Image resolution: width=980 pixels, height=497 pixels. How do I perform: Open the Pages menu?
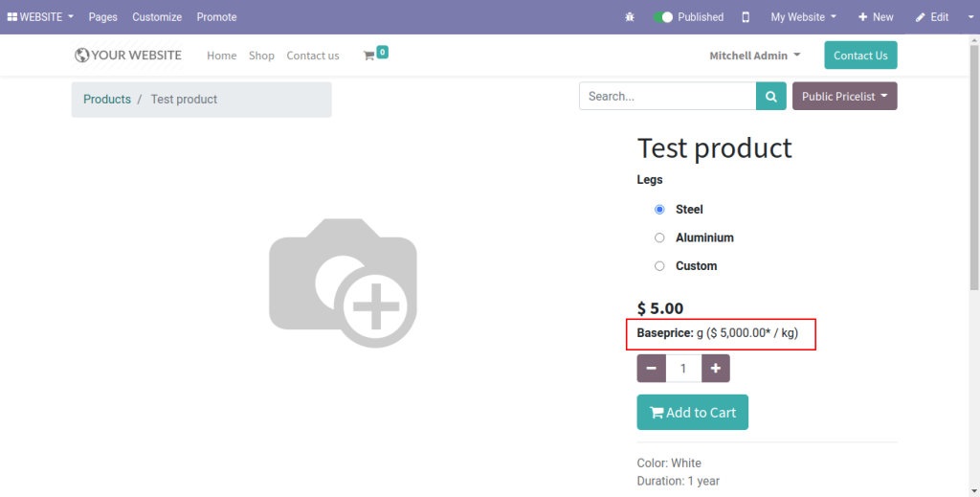[103, 17]
